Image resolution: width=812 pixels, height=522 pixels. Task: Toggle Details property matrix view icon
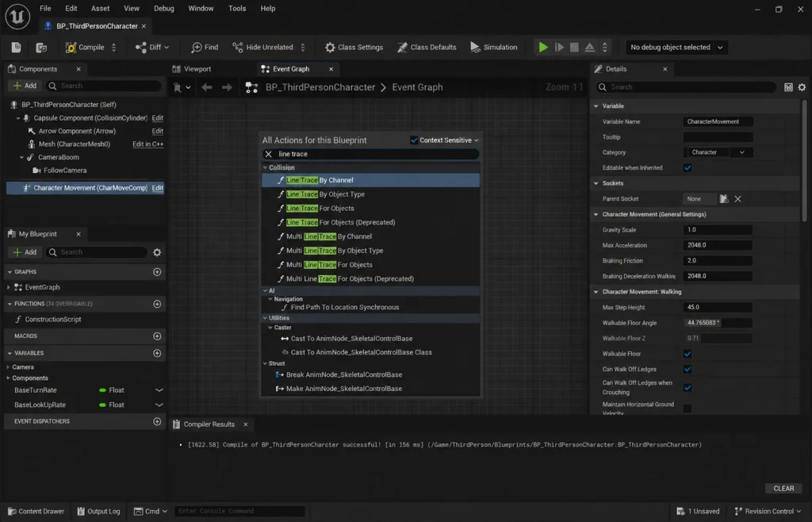pos(788,87)
